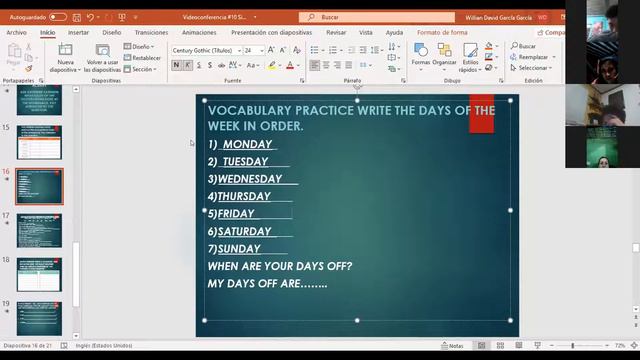Click Buscar in the Edición group

(523, 46)
